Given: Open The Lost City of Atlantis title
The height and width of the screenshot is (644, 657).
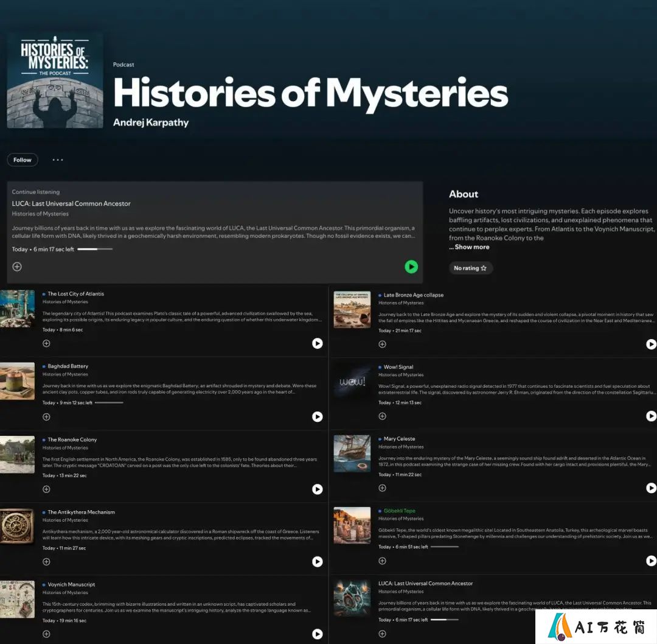Looking at the screenshot, I should 76,294.
